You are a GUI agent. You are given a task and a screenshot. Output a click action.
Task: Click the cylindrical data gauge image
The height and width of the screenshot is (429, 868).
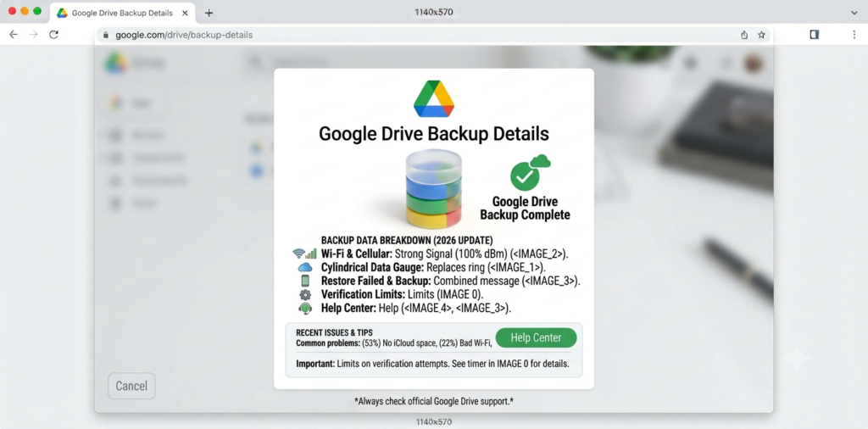[x=433, y=189]
